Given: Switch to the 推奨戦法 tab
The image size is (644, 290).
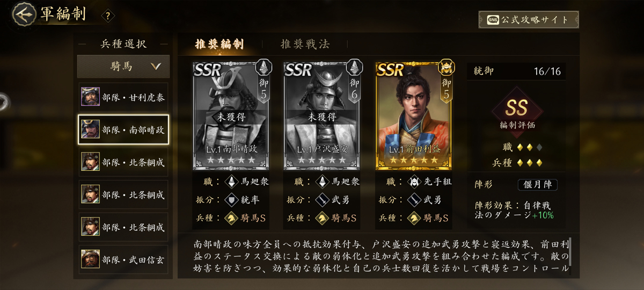Looking at the screenshot, I should [x=305, y=45].
